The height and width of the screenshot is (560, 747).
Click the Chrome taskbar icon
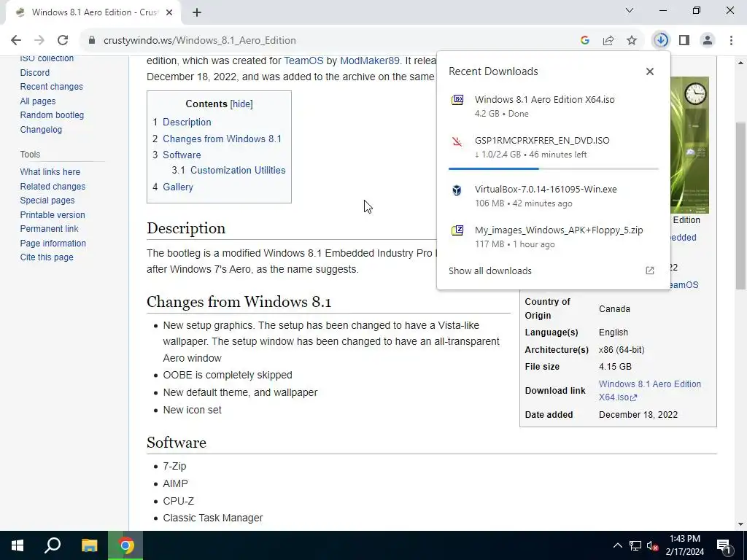click(125, 545)
